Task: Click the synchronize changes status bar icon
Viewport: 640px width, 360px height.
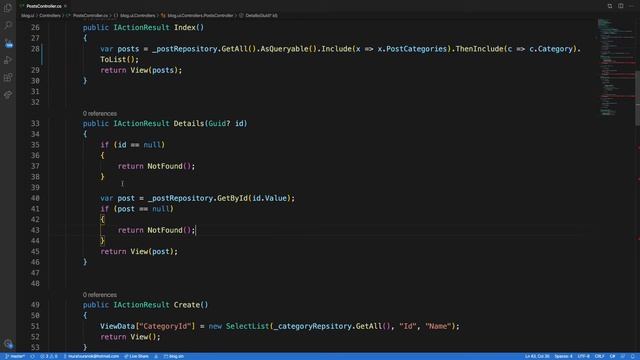Action: (33, 356)
